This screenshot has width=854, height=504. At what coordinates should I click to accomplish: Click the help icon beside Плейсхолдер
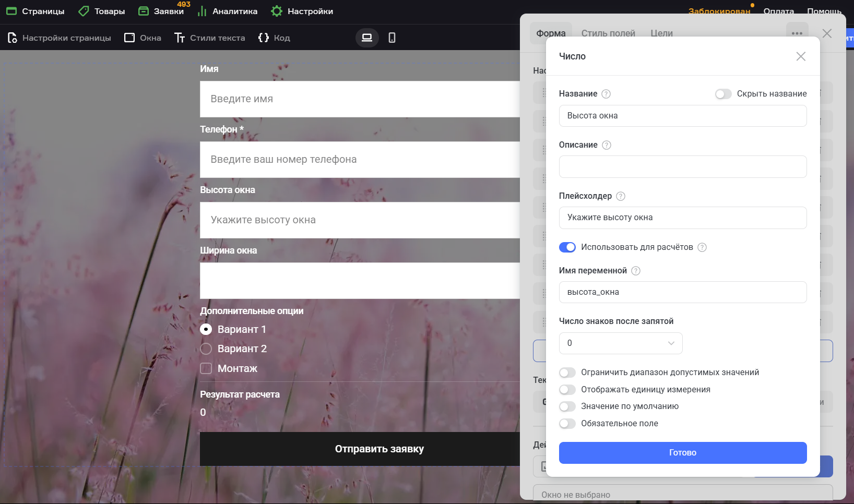621,196
